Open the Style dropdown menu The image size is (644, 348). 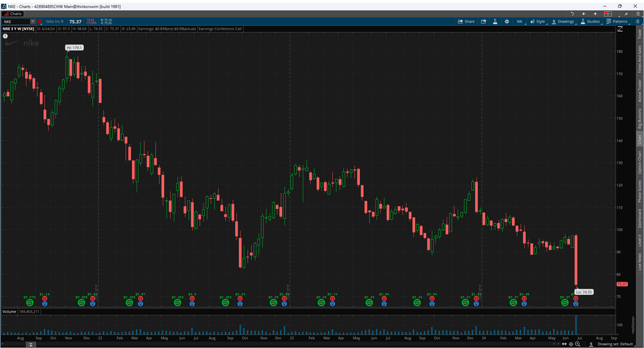click(538, 21)
